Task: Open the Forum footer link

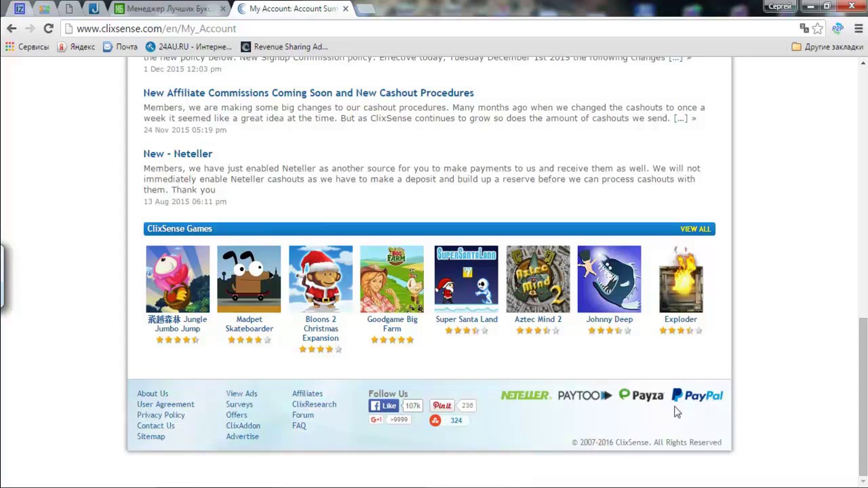Action: pos(303,415)
